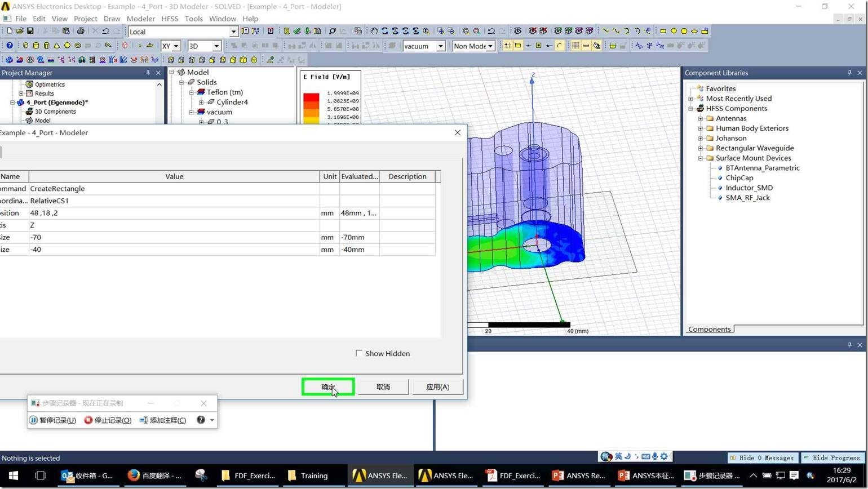
Task: Open the Modeler menu
Action: pos(140,19)
